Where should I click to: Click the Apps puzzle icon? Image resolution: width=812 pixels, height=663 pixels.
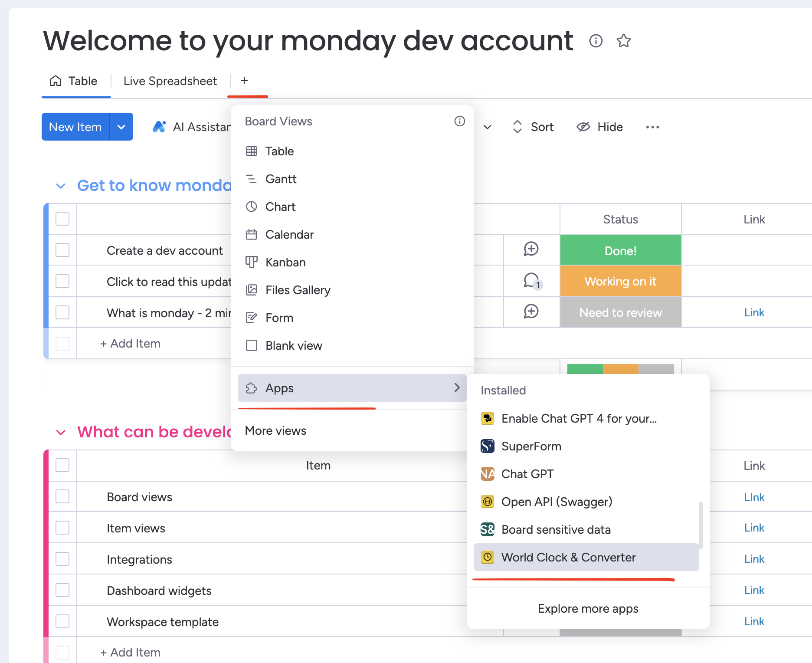point(252,388)
